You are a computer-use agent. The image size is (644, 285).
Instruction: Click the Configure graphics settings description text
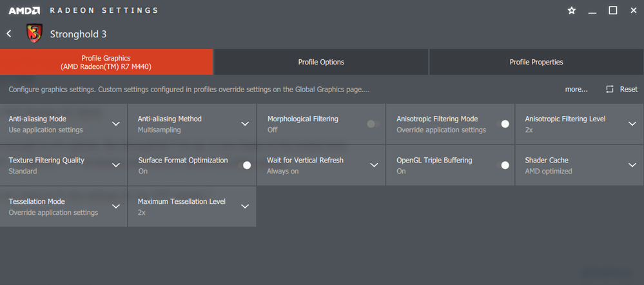coord(189,90)
